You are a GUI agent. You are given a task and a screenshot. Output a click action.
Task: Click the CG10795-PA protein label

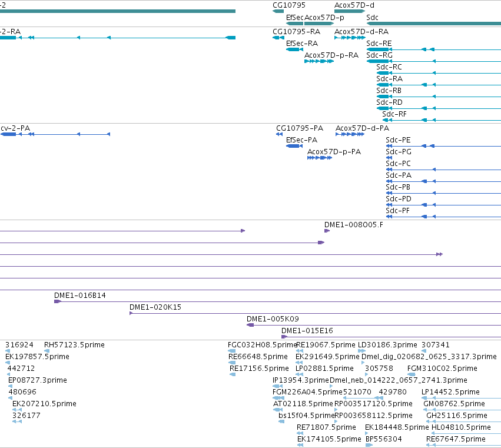tap(300, 128)
